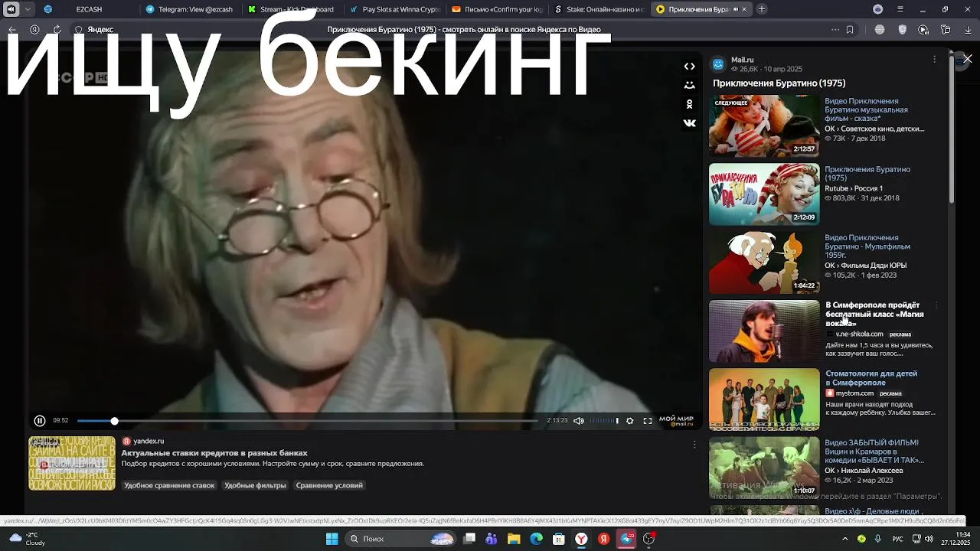Viewport: 980px width, 551px height.
Task: Switch video player to fullscreen
Action: pos(648,420)
